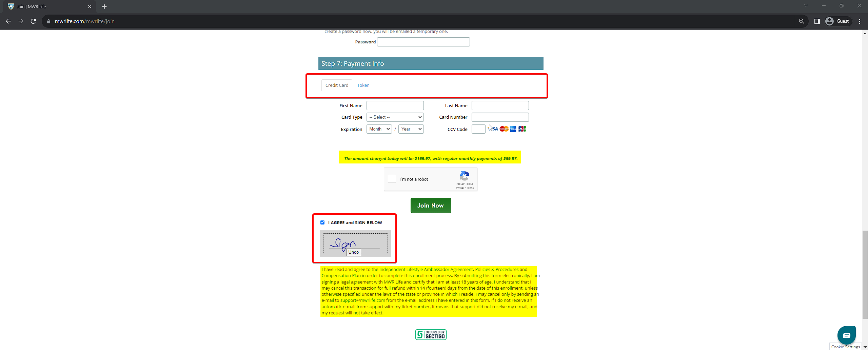This screenshot has width=868, height=350.
Task: Click the Visa card logo
Action: [494, 129]
